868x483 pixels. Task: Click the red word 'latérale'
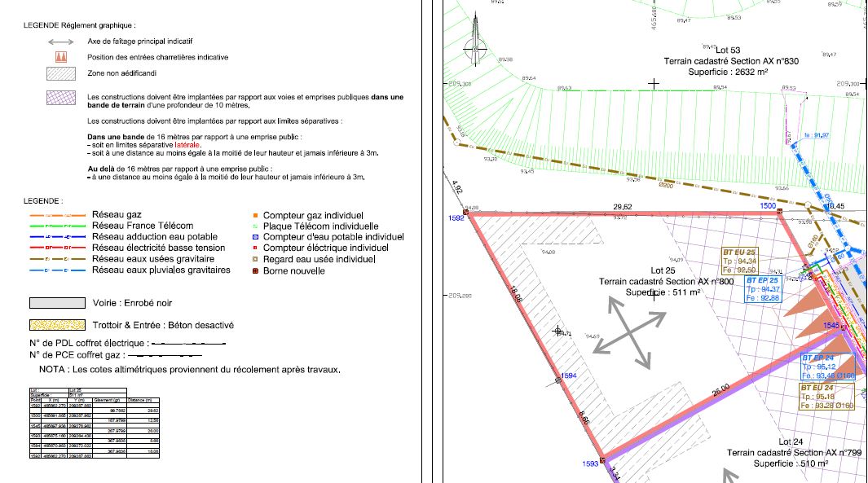coord(187,145)
